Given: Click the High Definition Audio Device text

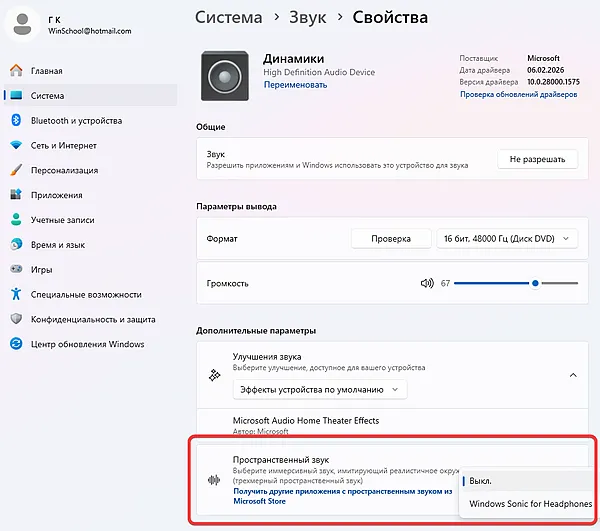Looking at the screenshot, I should coord(319,72).
